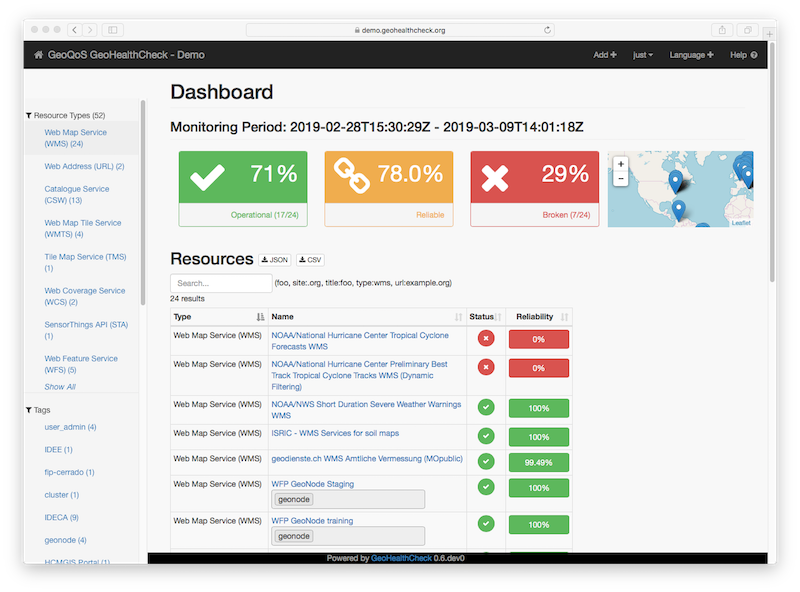
Task: Click the red Broken X icon
Action: point(497,176)
